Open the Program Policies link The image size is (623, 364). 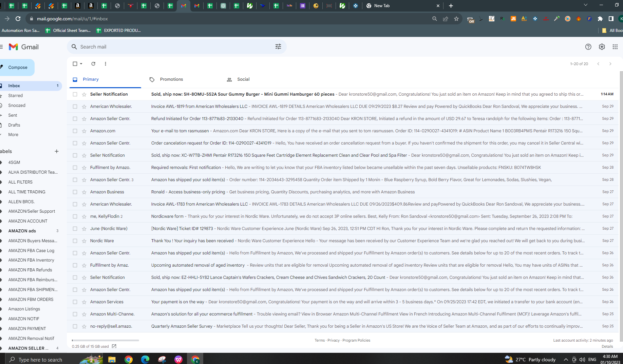click(x=356, y=340)
